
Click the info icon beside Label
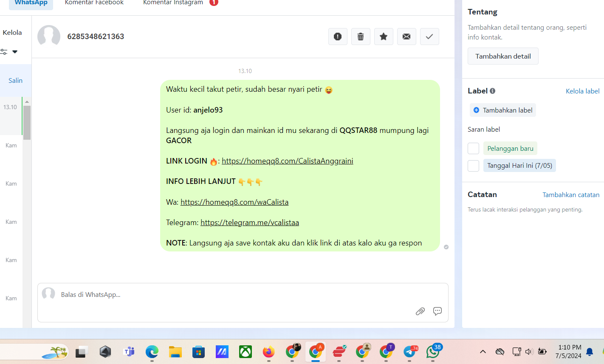coord(492,91)
